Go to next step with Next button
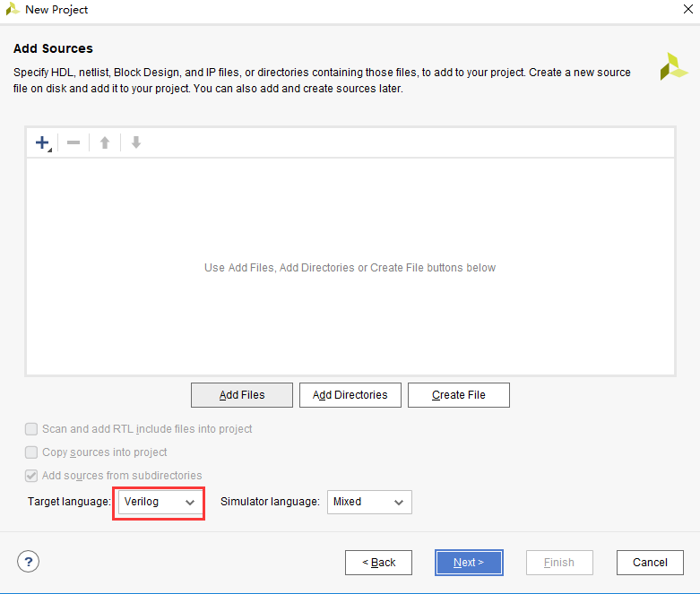The width and height of the screenshot is (700, 594). tap(469, 563)
